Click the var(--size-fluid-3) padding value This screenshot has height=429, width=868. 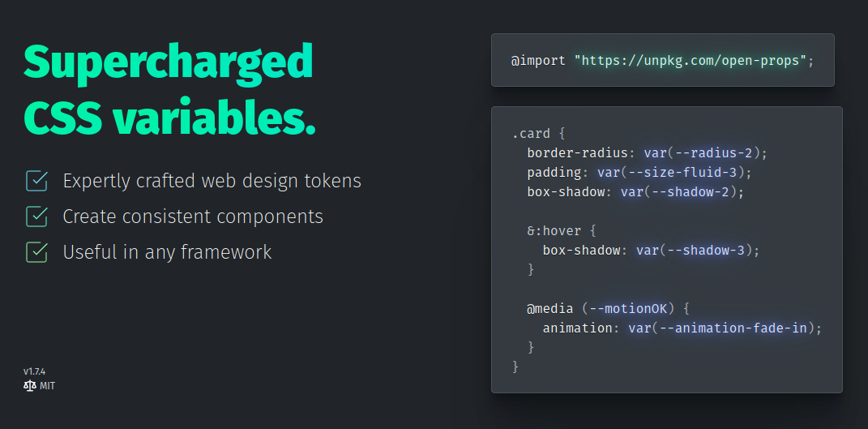click(675, 173)
